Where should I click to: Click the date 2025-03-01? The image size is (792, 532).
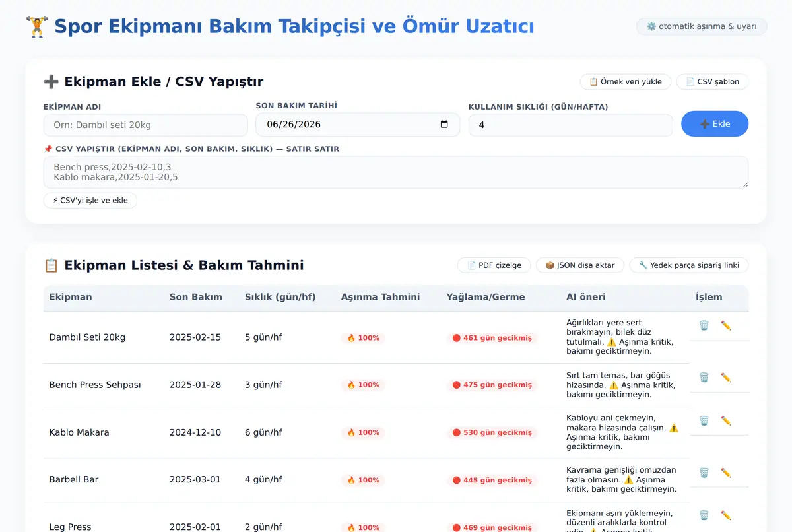coord(195,480)
